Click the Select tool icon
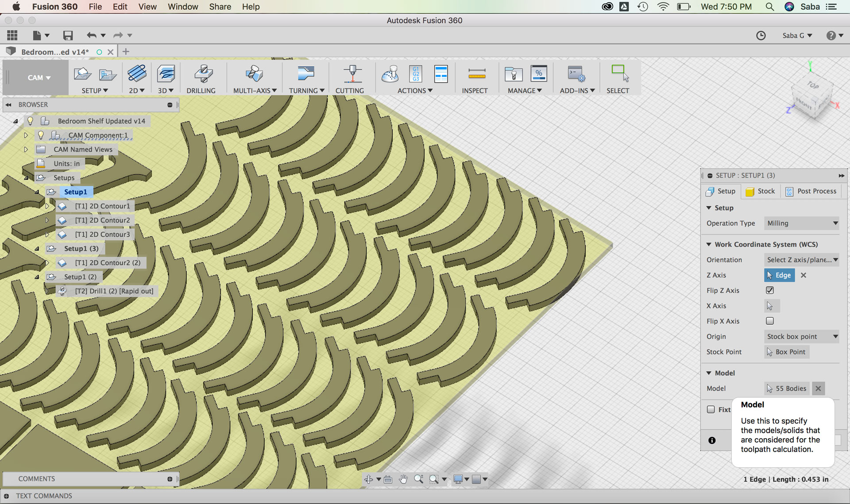Viewport: 850px width, 504px height. [619, 74]
